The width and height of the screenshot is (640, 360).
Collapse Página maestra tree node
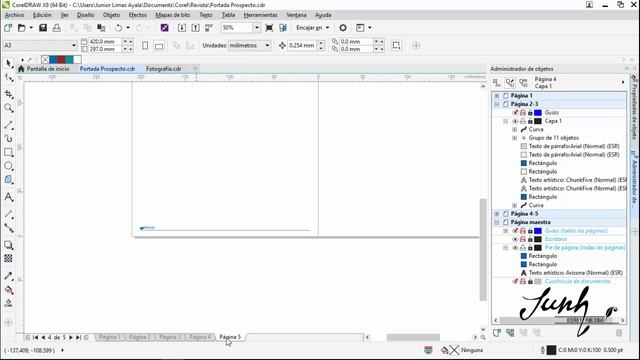point(497,222)
